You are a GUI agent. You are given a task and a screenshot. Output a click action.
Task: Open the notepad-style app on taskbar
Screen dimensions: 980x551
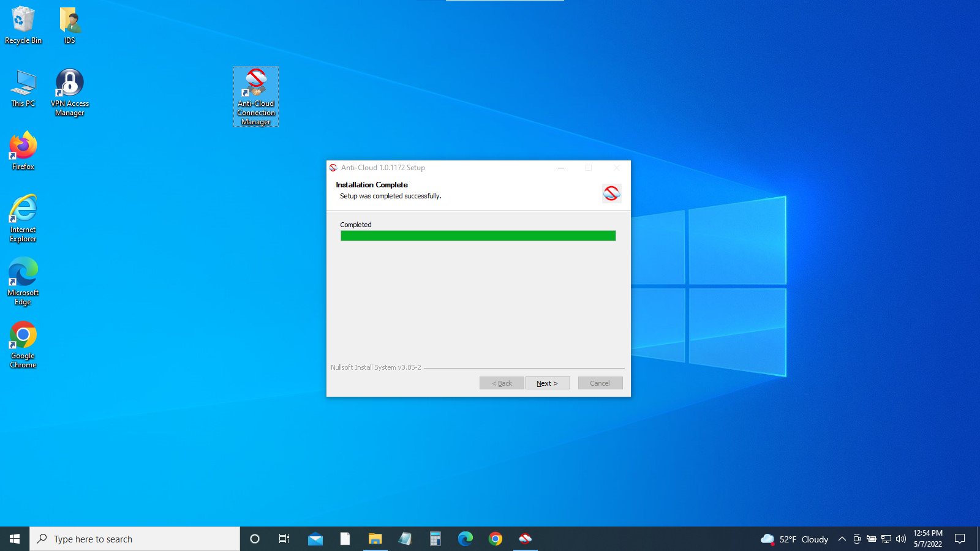pyautogui.click(x=405, y=539)
